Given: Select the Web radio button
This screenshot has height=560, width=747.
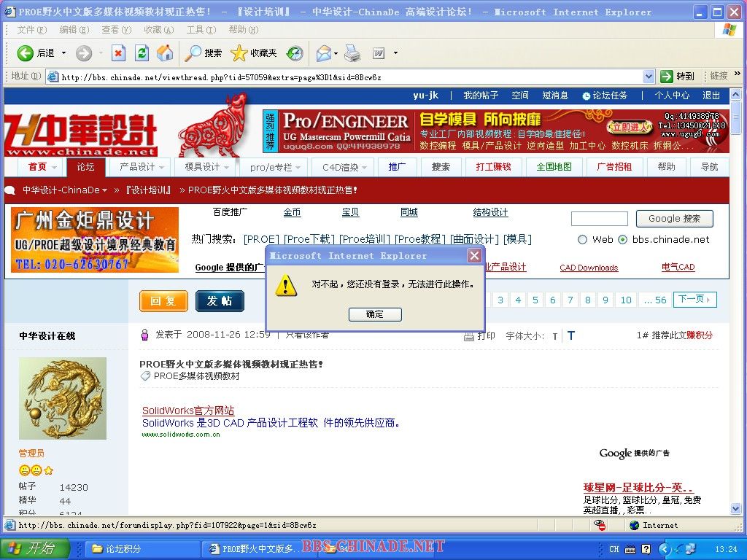Looking at the screenshot, I should point(582,239).
